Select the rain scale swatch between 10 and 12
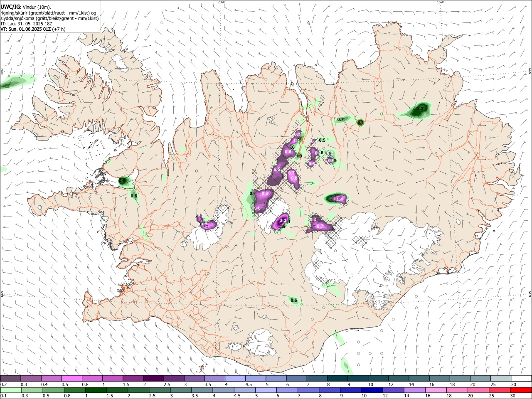Screen dimensions: 532x399 [372, 390]
